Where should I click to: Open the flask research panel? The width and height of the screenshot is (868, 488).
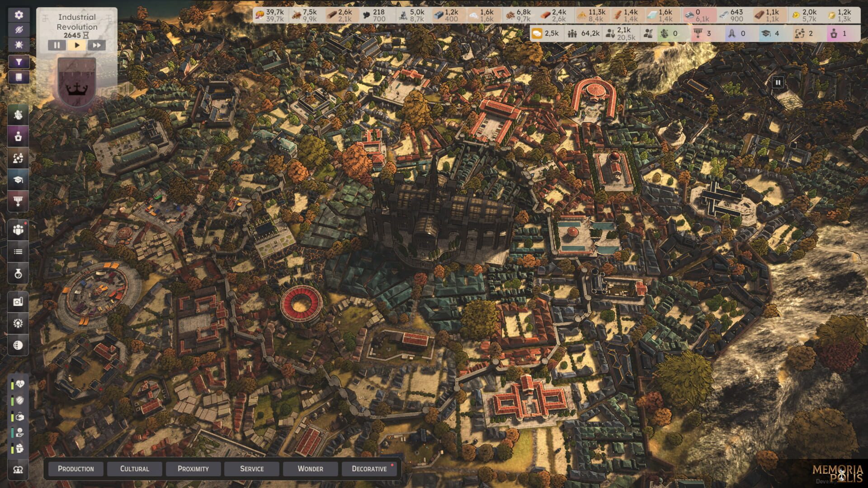(x=18, y=273)
